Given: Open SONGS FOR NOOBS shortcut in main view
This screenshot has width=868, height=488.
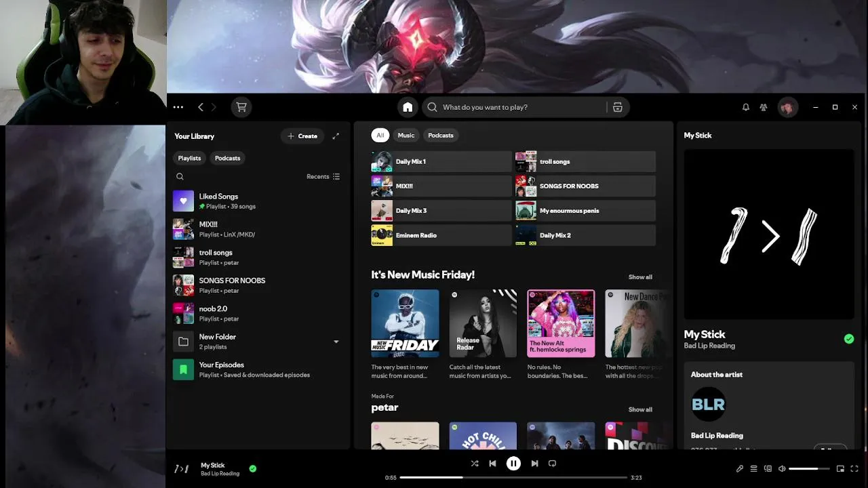Looking at the screenshot, I should point(585,186).
